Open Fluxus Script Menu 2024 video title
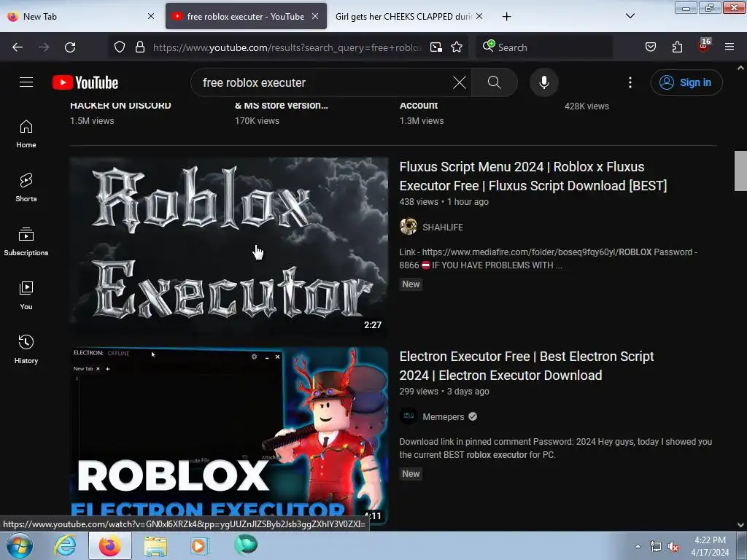Image resolution: width=747 pixels, height=560 pixels. pos(533,176)
